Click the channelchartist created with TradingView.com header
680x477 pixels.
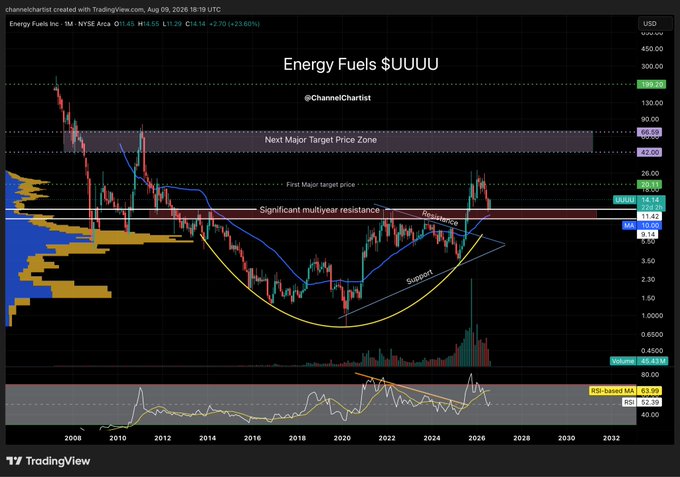[113, 9]
